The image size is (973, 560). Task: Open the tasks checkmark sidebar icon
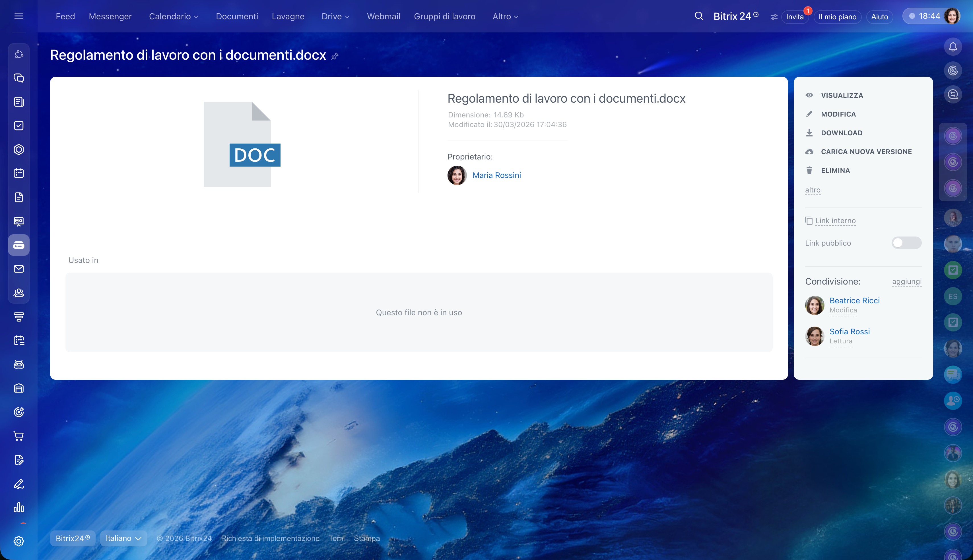[x=18, y=126]
